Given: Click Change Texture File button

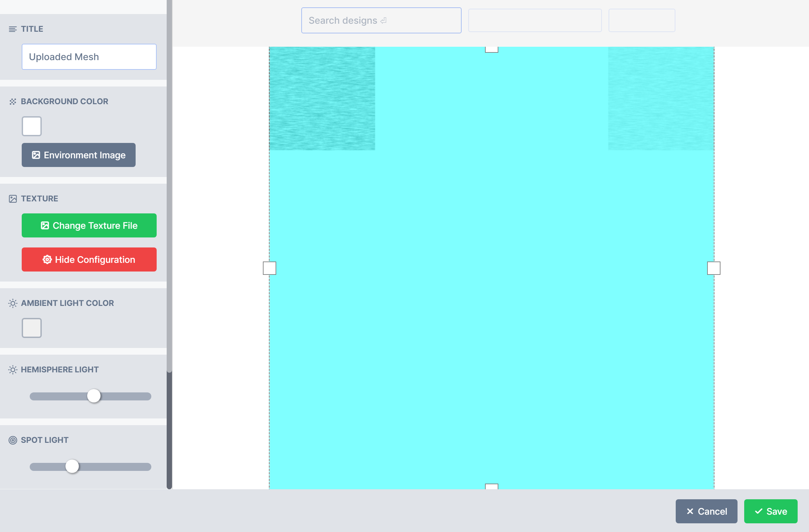Looking at the screenshot, I should coord(89,225).
